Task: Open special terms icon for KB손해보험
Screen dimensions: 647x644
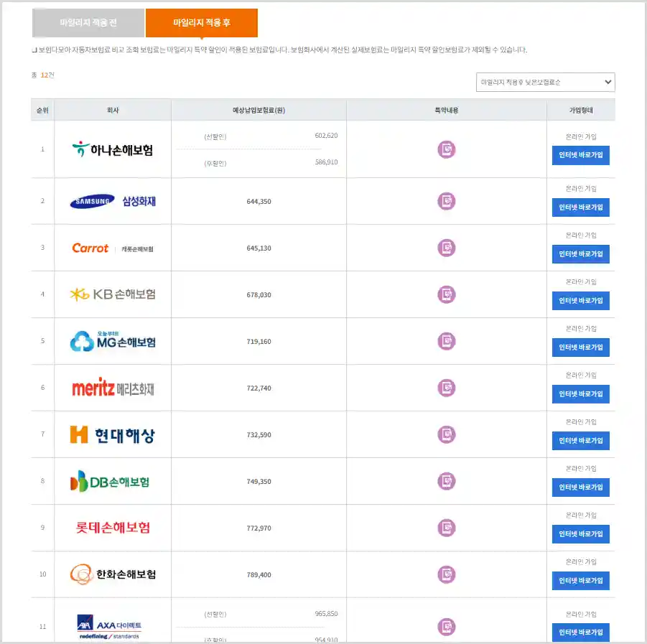Action: (447, 294)
